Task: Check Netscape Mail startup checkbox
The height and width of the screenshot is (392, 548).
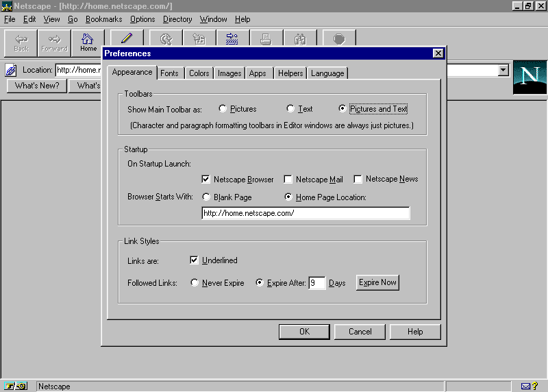Action: 288,180
